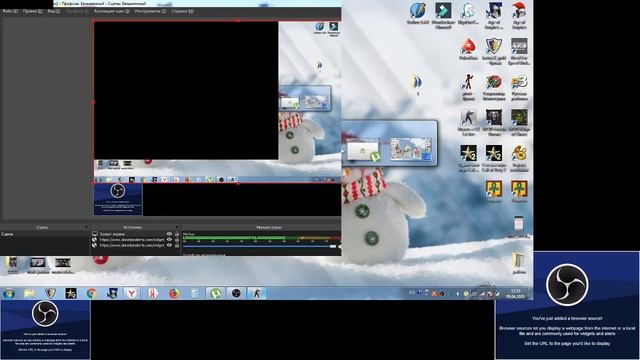Open Counter-Strike desktop shortcut
This screenshot has width=640, height=360.
point(468,122)
